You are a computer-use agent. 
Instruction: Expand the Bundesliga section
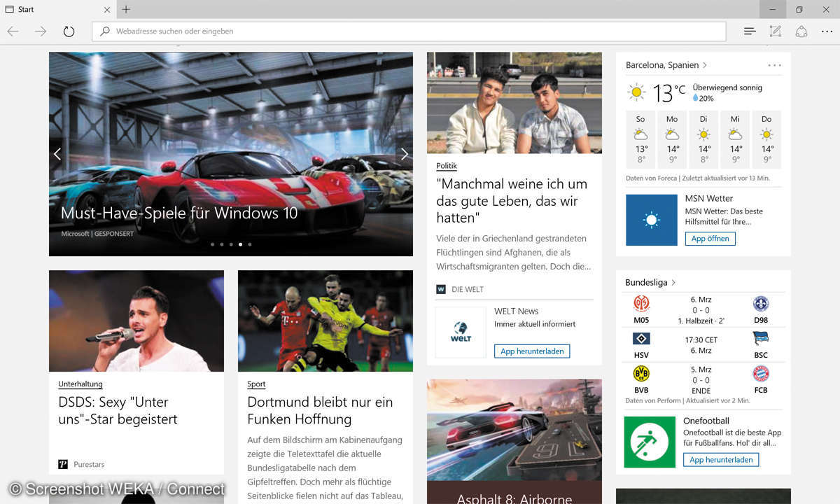pos(650,282)
